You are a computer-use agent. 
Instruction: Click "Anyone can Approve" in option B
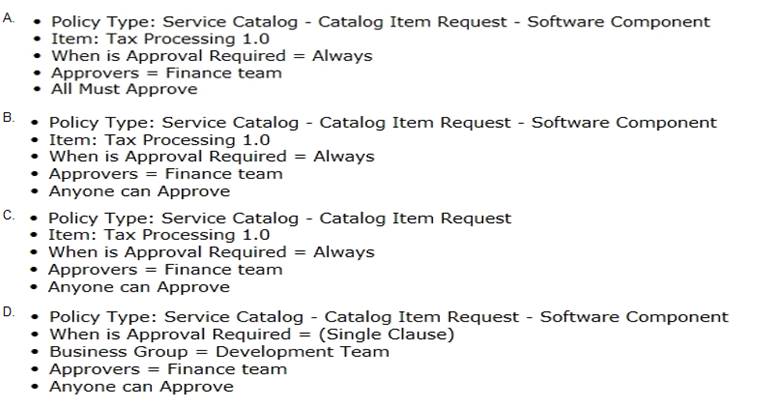139,191
